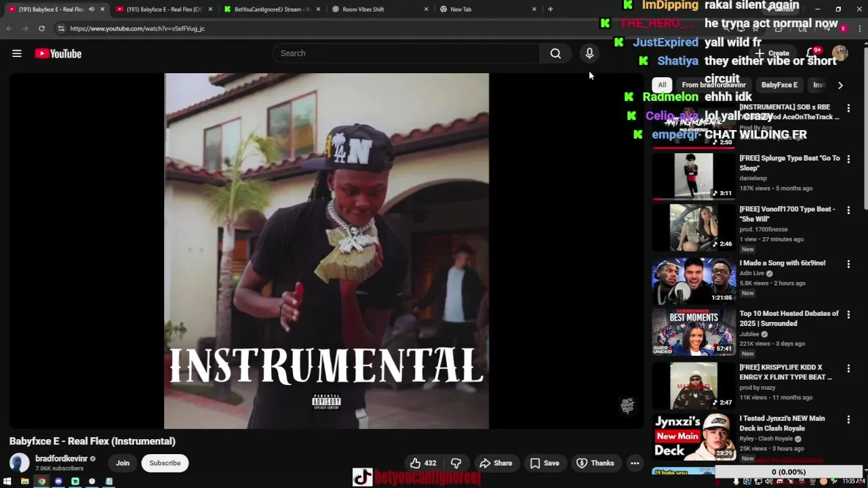View site information icon beside URL
868x488 pixels.
click(x=61, y=28)
